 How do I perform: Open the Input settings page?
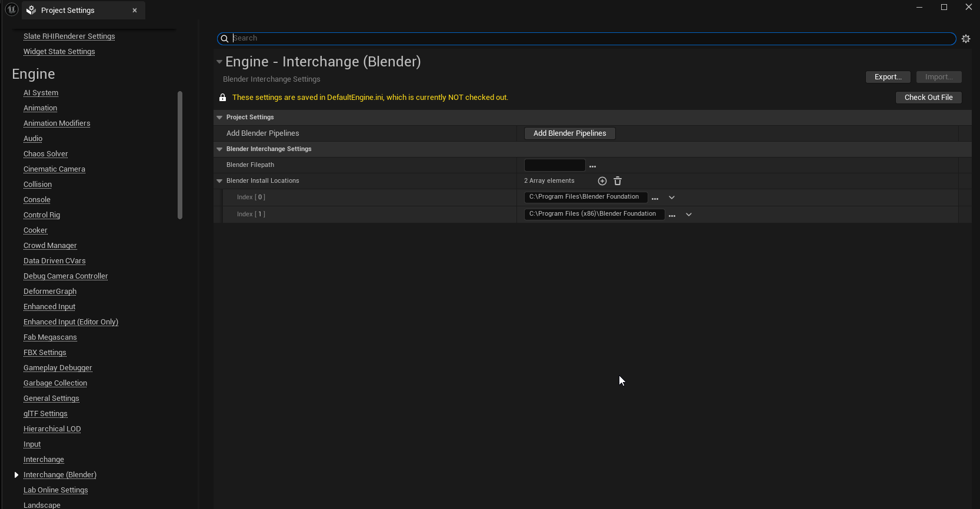click(32, 444)
